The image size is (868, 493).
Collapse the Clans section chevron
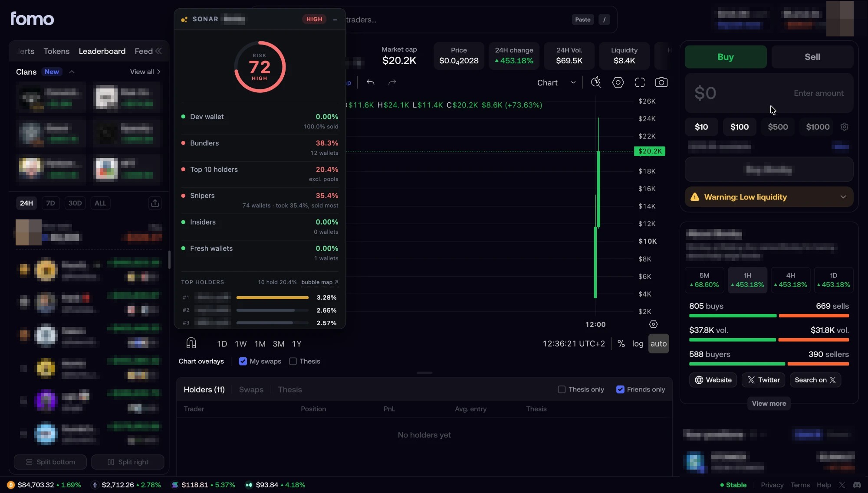[72, 72]
